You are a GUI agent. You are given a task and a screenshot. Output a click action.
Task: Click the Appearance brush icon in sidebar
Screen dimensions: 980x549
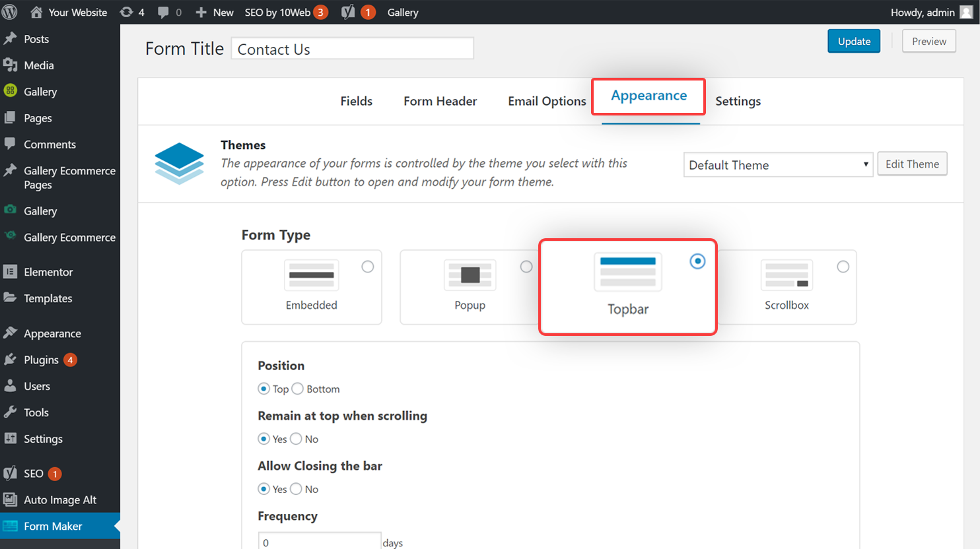(10, 333)
